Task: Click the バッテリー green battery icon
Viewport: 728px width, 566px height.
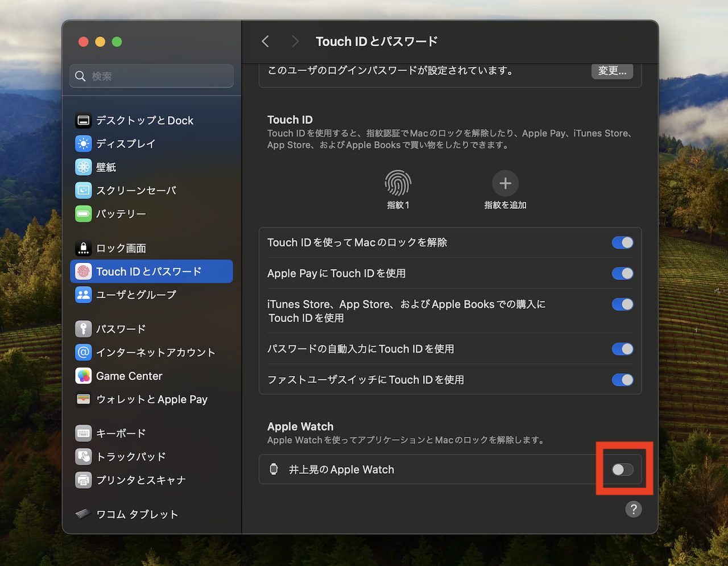Action: 84,213
